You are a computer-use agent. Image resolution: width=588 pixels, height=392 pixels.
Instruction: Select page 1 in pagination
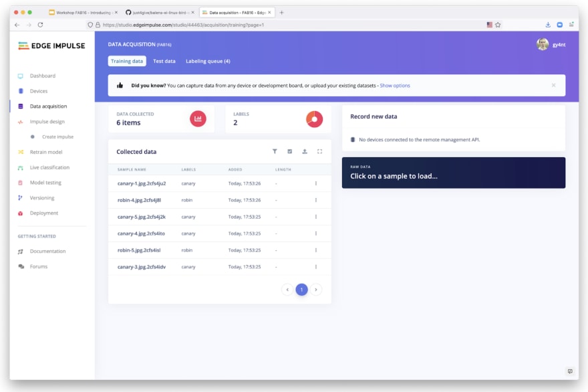(301, 290)
